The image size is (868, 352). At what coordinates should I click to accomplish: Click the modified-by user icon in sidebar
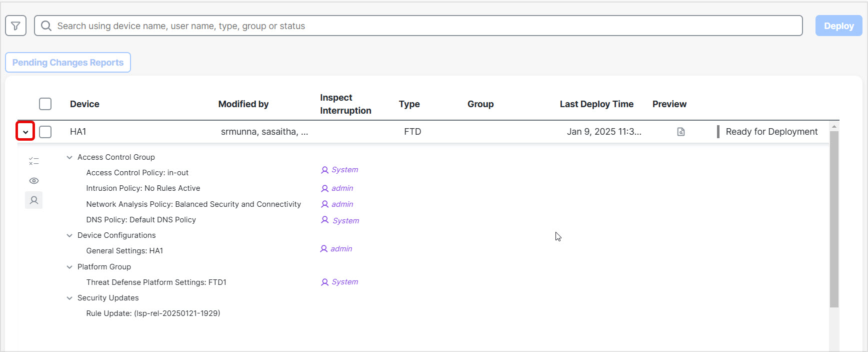tap(33, 200)
